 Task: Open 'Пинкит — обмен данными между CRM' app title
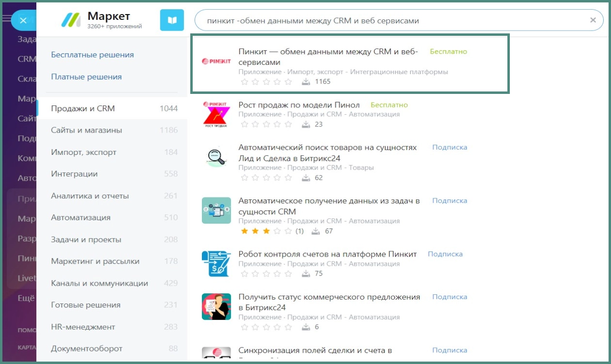[328, 57]
